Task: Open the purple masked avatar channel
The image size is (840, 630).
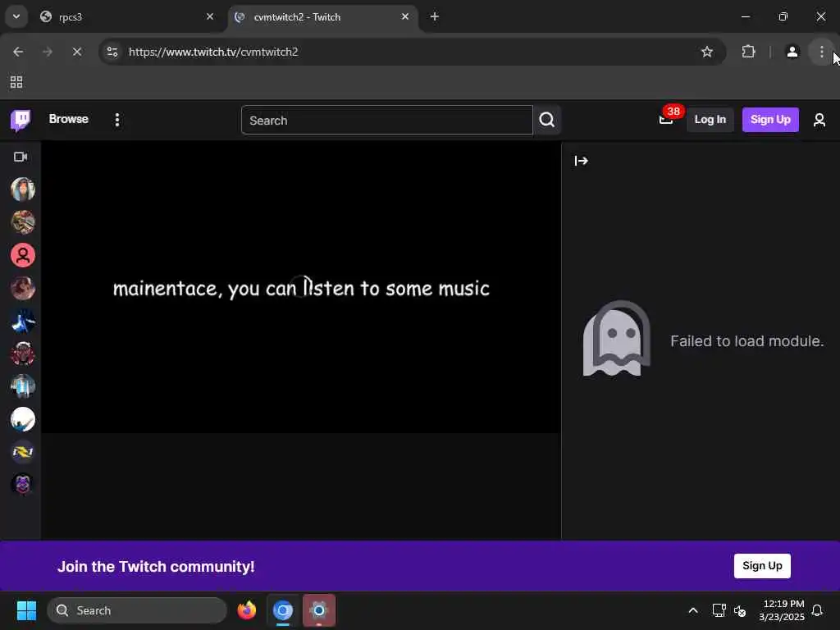Action: point(22,484)
